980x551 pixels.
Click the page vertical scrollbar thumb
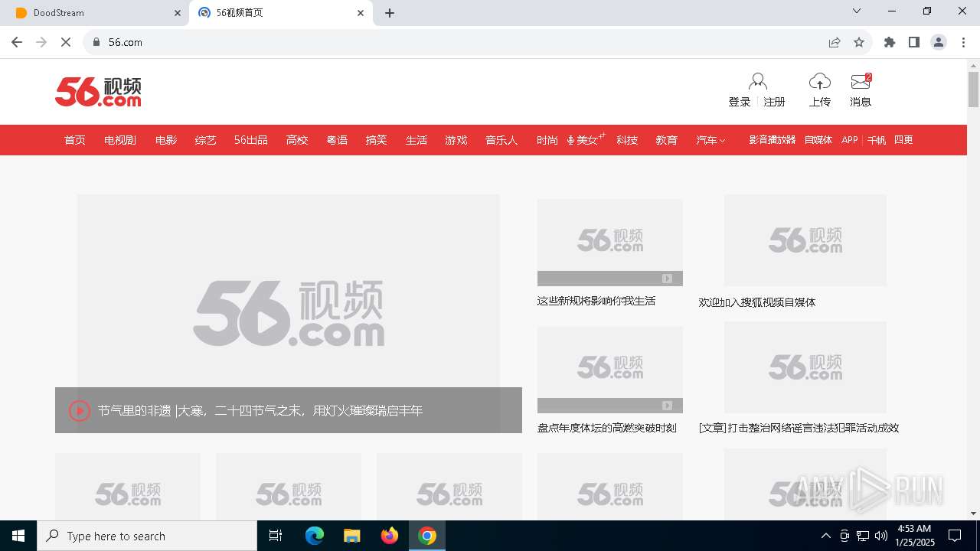[973, 90]
